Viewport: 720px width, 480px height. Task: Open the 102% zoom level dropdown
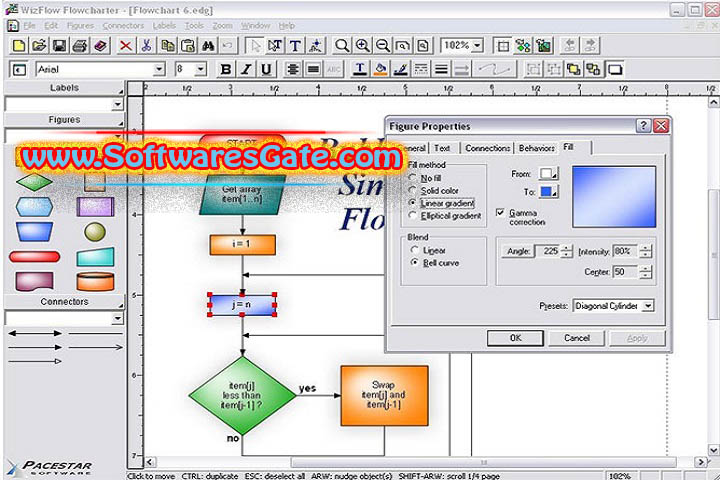coord(478,45)
